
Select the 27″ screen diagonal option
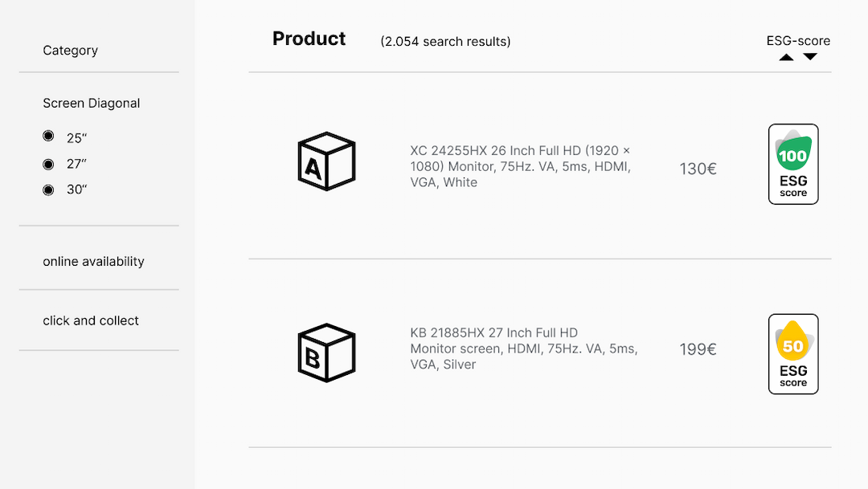pos(49,164)
